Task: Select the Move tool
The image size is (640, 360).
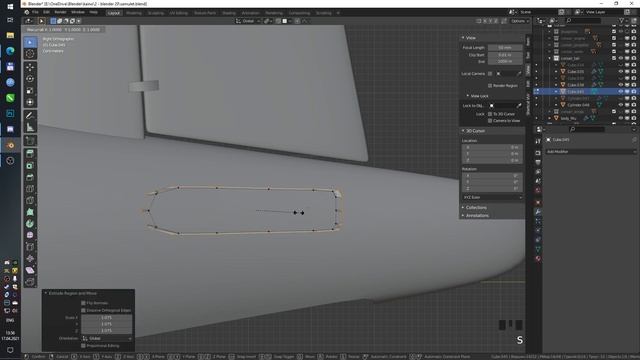Action: pos(30,67)
